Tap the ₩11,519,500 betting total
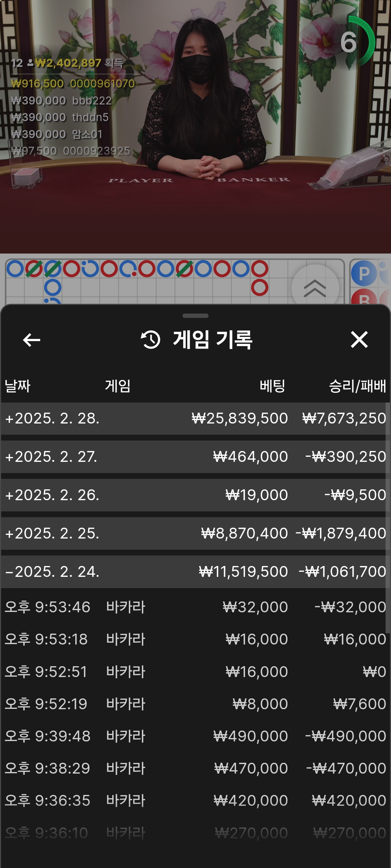Screen dimensions: 391x868 click(243, 572)
